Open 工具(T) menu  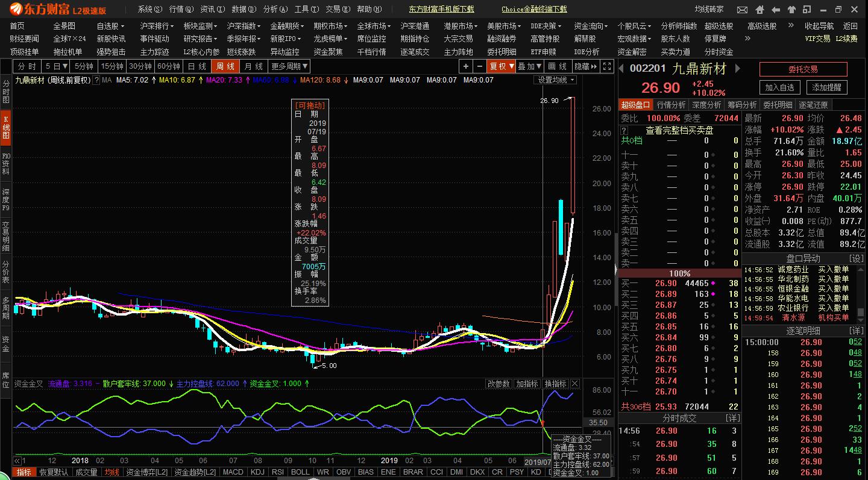[307, 9]
